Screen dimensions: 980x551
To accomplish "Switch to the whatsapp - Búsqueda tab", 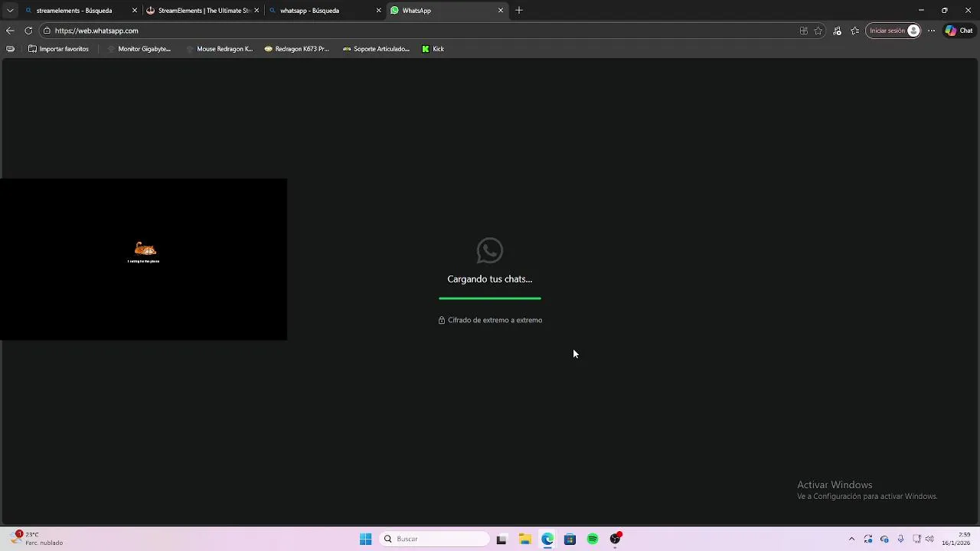I will click(x=325, y=11).
